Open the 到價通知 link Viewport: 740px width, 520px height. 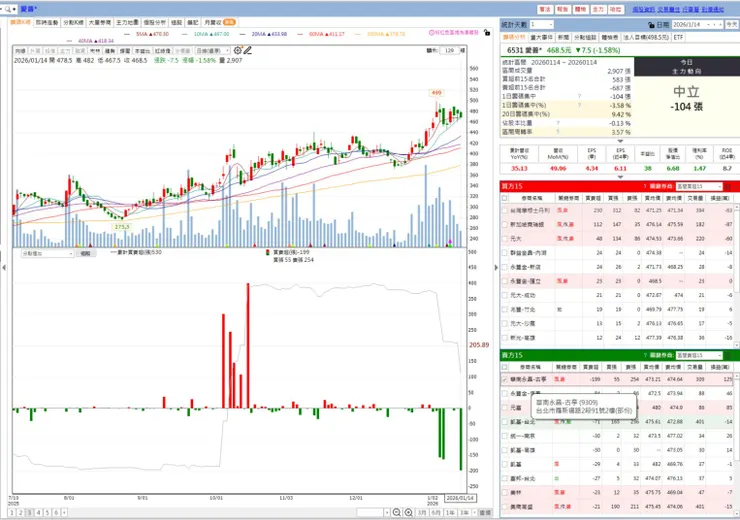click(x=712, y=9)
